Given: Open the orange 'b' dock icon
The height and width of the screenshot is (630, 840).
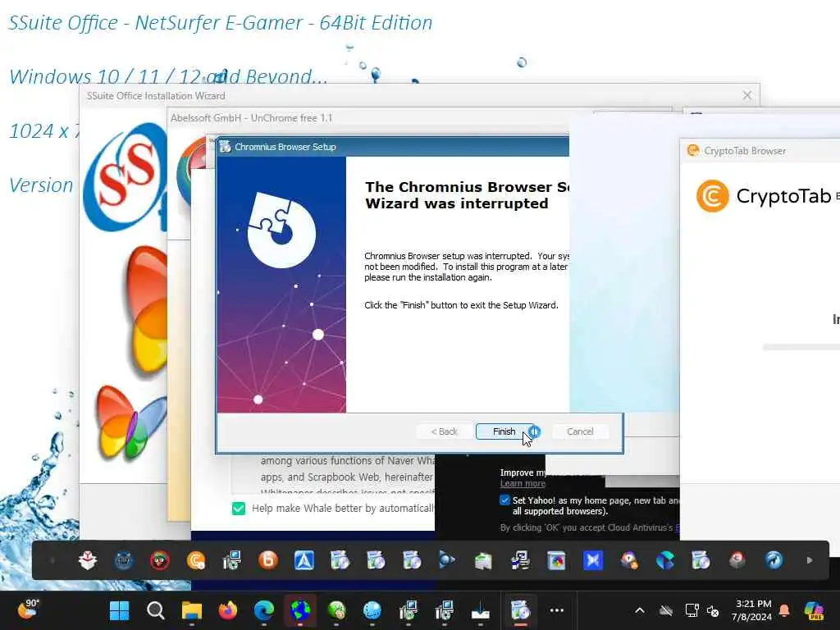Looking at the screenshot, I should click(x=268, y=560).
